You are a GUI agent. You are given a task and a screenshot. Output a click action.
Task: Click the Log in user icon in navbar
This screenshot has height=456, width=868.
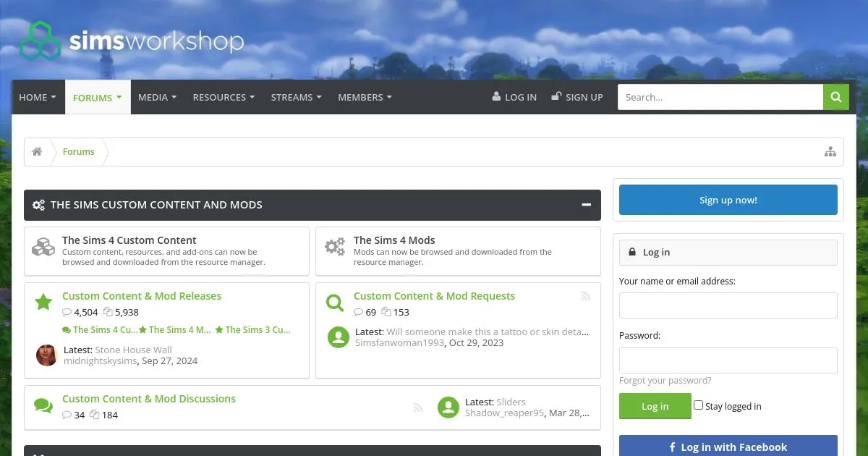[496, 96]
